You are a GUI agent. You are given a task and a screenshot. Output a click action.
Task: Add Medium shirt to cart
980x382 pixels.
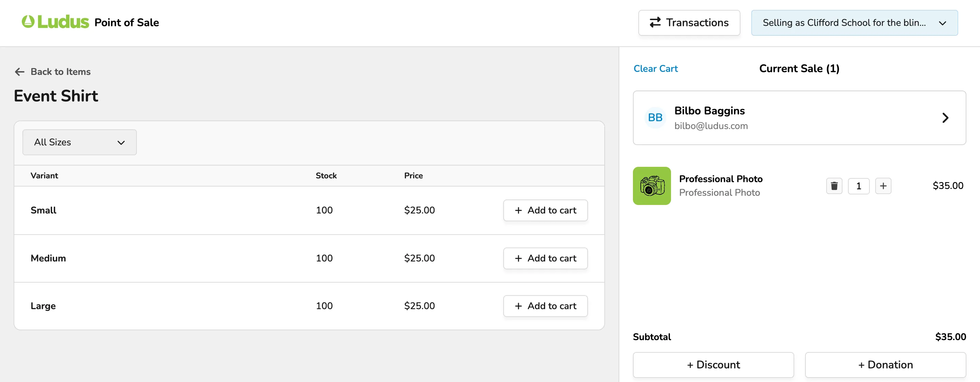[545, 258]
